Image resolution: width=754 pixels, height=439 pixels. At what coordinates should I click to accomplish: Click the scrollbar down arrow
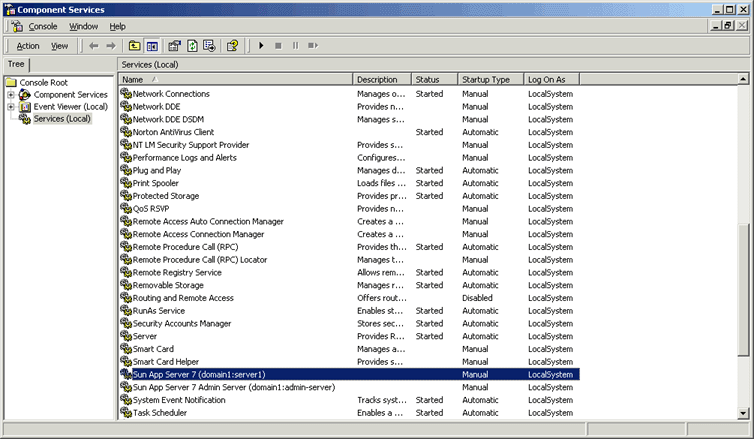743,413
